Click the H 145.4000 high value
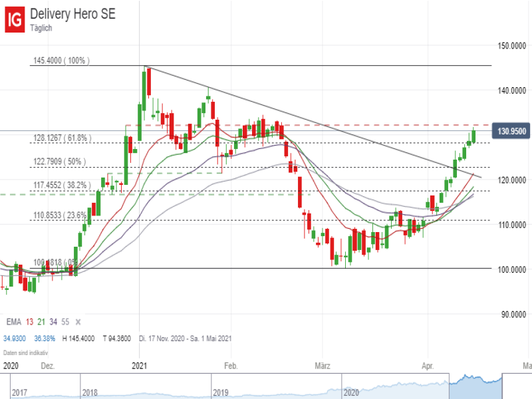The height and width of the screenshot is (399, 532). 78,338
